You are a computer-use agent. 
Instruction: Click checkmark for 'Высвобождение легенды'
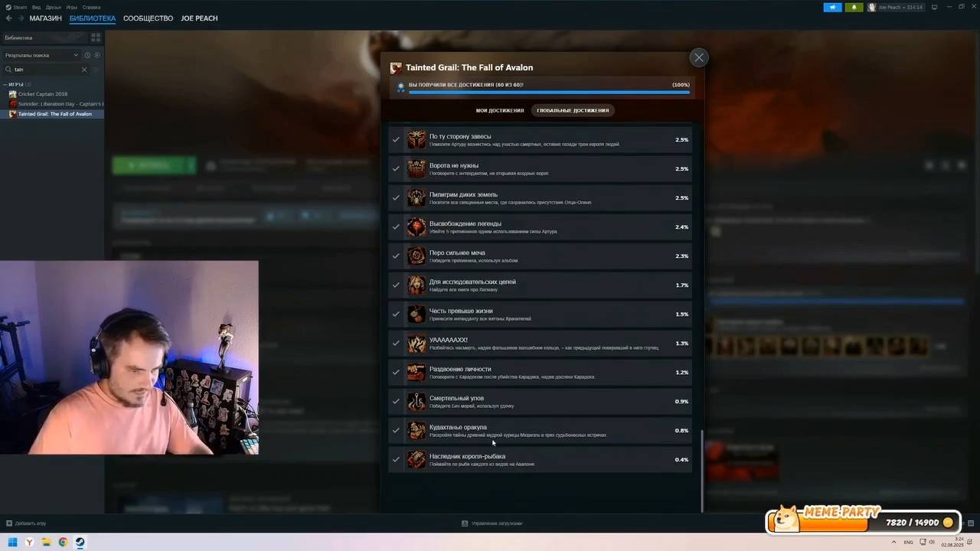click(396, 227)
